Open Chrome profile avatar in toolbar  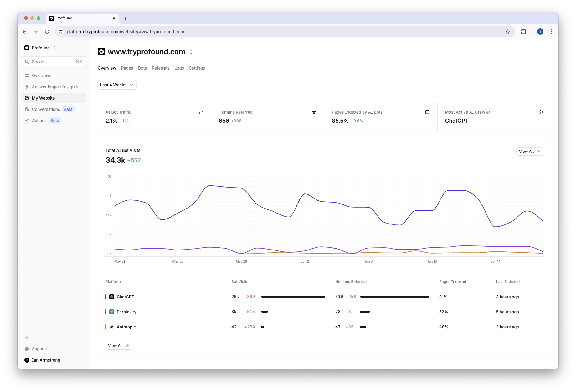point(540,32)
